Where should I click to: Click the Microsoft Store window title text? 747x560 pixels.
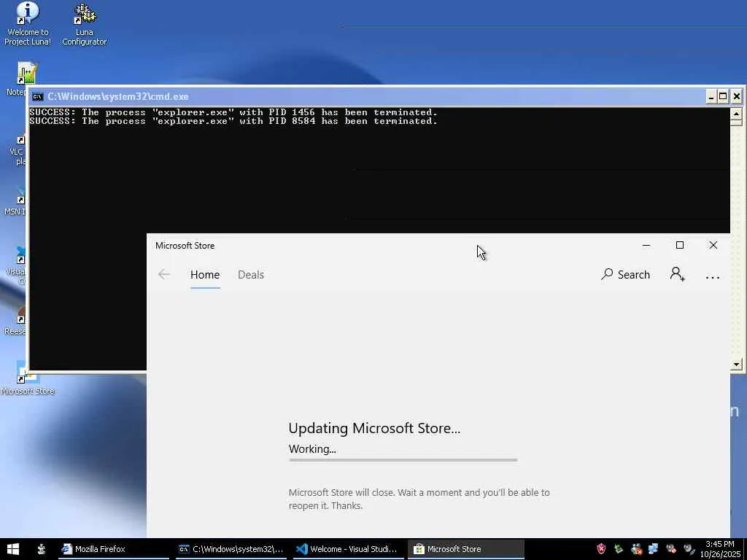coord(185,246)
